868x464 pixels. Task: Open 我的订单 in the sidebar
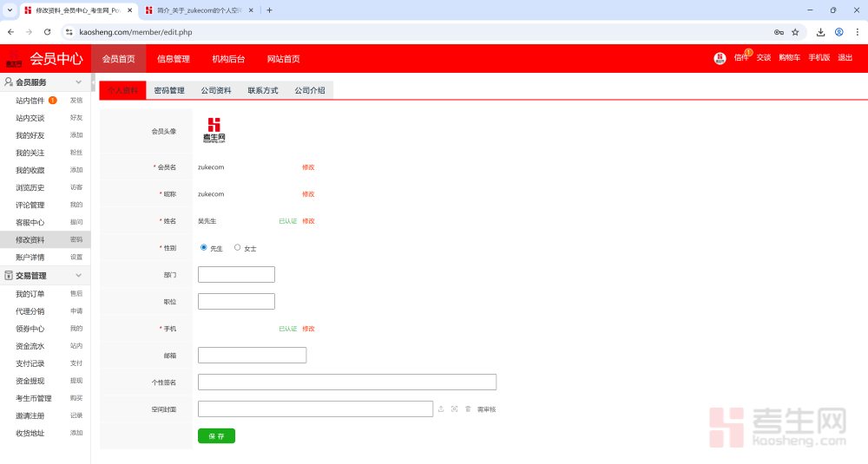point(30,294)
